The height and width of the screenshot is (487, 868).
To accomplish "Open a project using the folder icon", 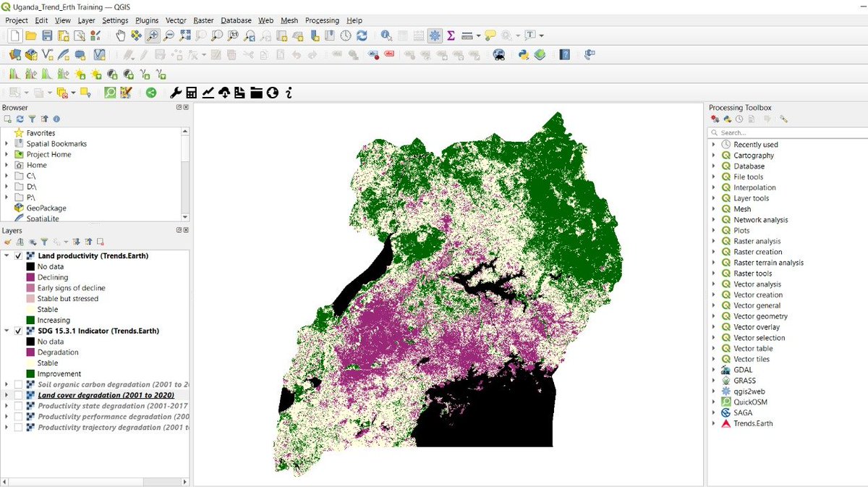I will click(x=30, y=35).
